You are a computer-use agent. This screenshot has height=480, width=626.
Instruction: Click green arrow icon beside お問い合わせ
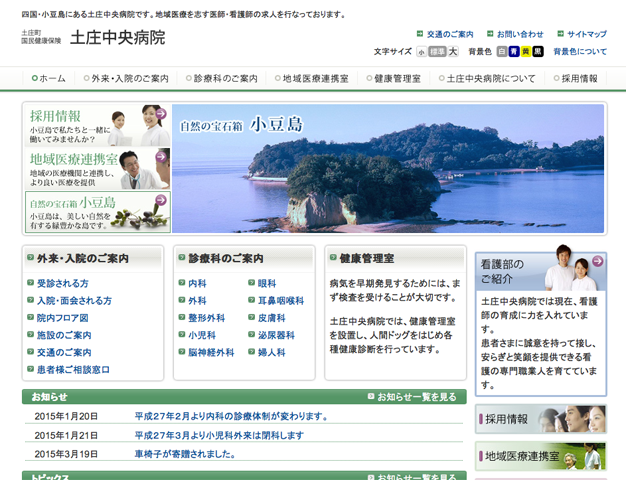click(490, 34)
